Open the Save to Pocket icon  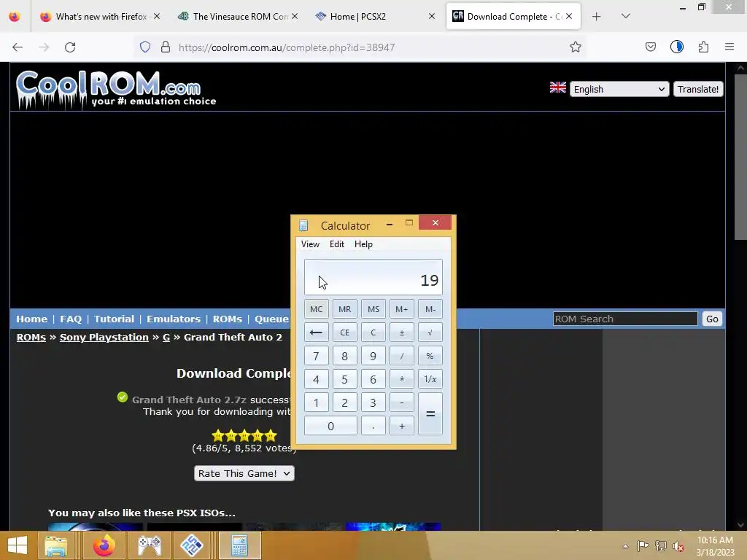[x=650, y=47]
